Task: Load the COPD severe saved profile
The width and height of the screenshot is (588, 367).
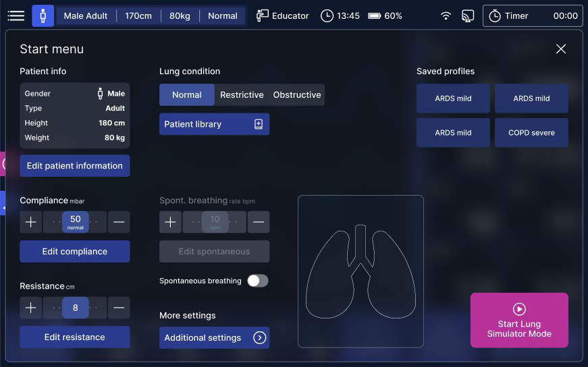Action: point(531,133)
